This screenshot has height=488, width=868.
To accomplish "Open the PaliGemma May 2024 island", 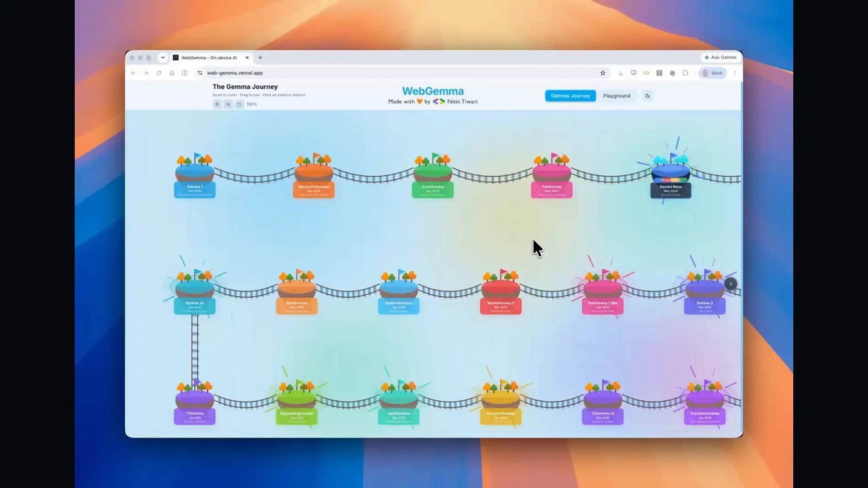I will click(x=552, y=176).
